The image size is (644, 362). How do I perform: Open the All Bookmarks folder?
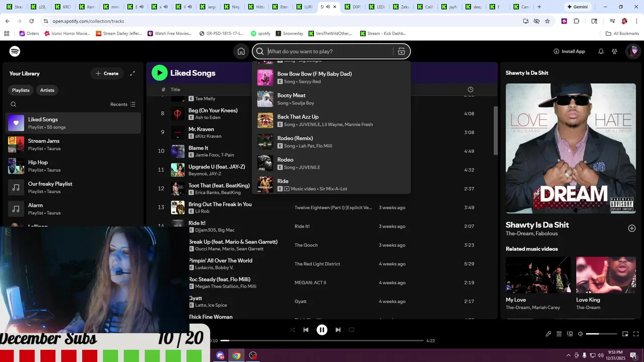coord(622,34)
